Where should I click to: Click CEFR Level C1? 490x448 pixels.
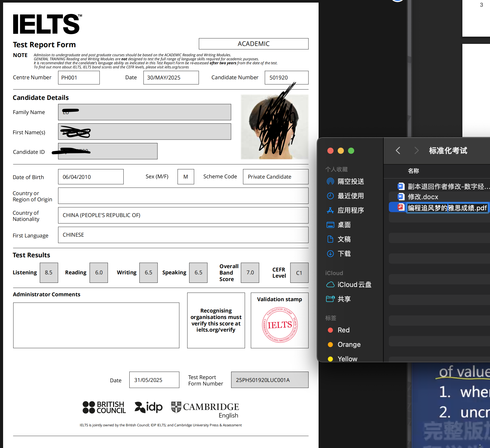(x=299, y=273)
